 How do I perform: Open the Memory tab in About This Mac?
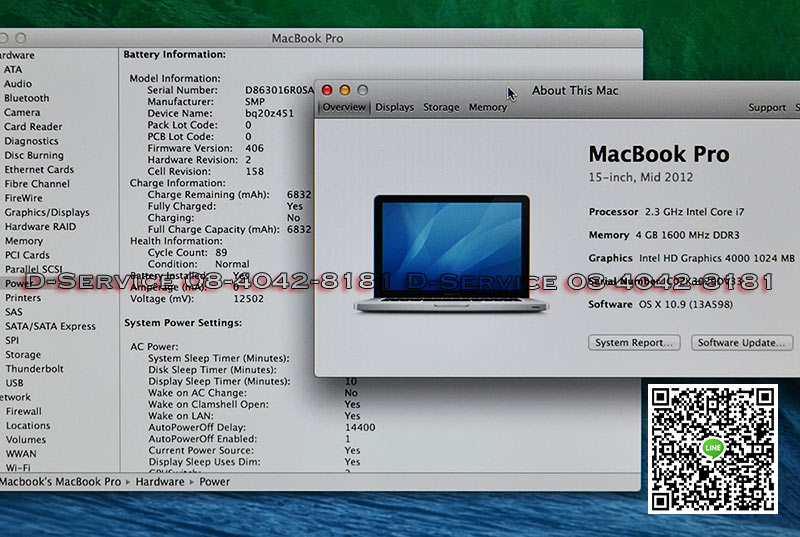[x=488, y=107]
